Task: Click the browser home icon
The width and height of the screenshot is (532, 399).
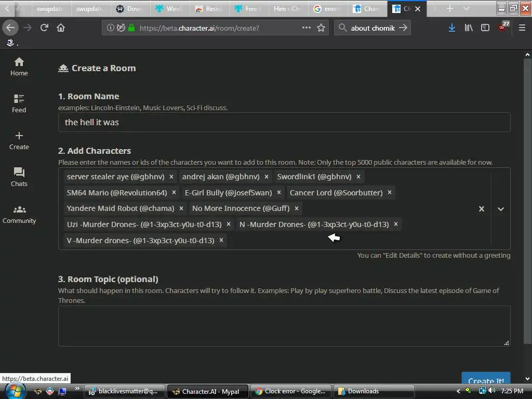Action: point(61,28)
